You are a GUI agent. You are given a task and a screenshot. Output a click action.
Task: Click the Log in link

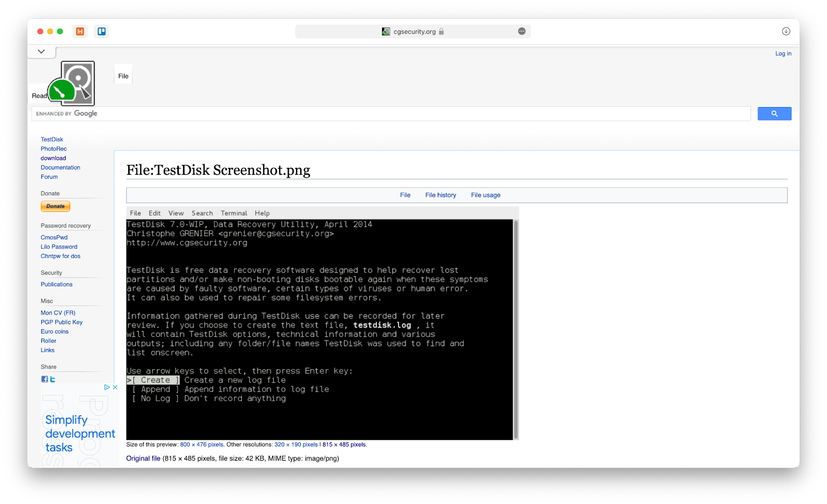pos(783,54)
